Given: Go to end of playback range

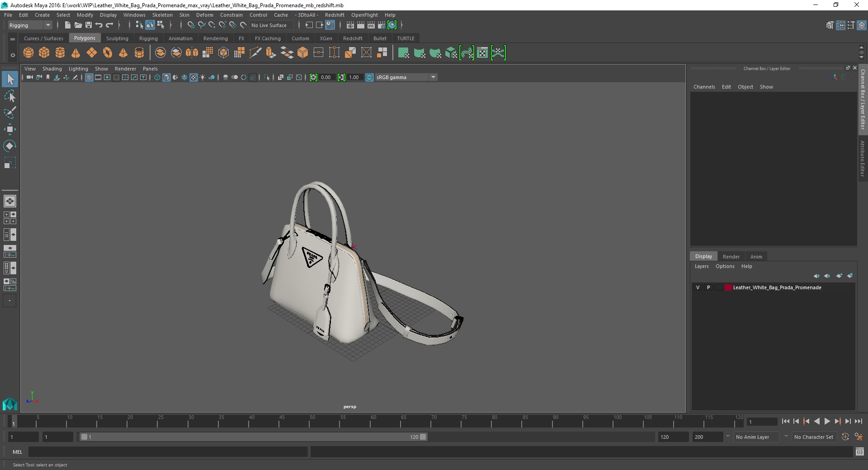Looking at the screenshot, I should 858,421.
